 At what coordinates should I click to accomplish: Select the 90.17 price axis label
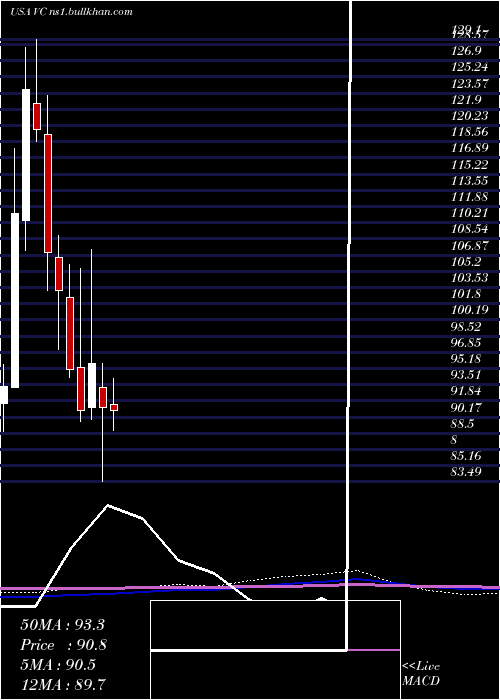(x=467, y=407)
